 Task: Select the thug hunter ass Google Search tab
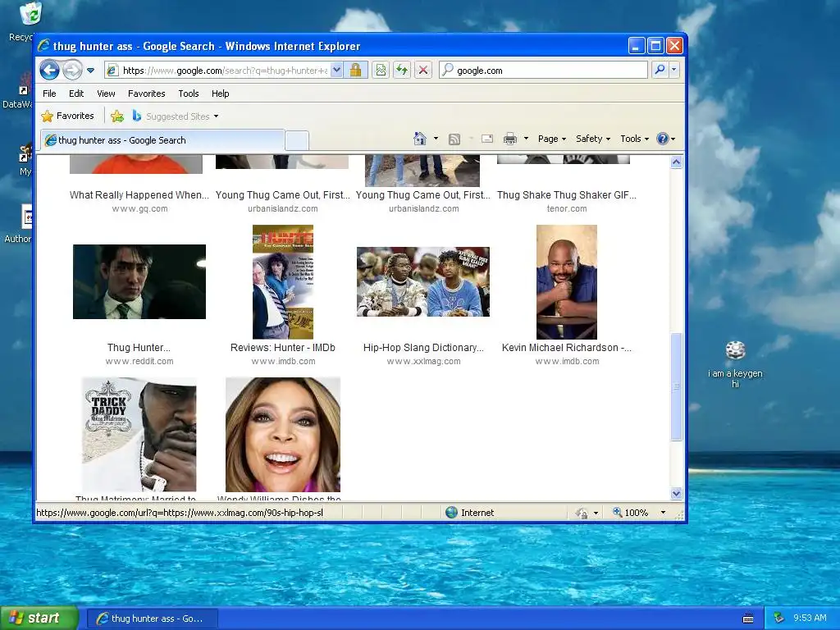(x=162, y=140)
